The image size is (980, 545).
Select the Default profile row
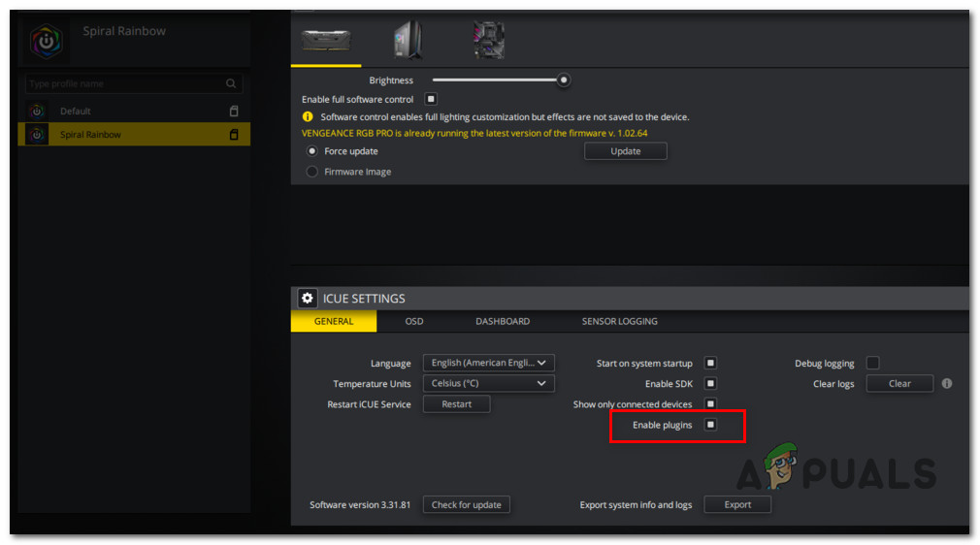tap(134, 112)
